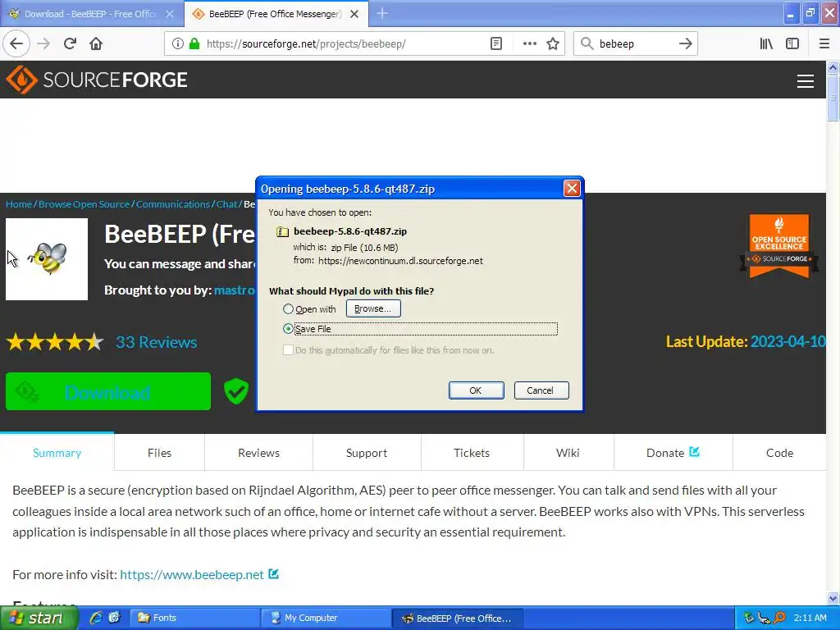Toggle reader view icon in address bar
This screenshot has height=630, width=840.
[x=496, y=43]
